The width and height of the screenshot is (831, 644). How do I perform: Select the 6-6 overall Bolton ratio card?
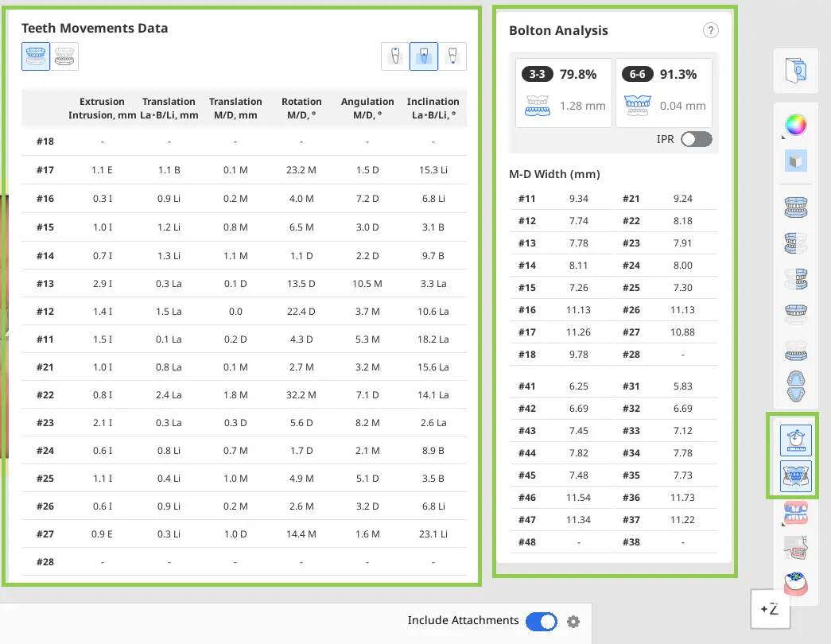point(663,93)
